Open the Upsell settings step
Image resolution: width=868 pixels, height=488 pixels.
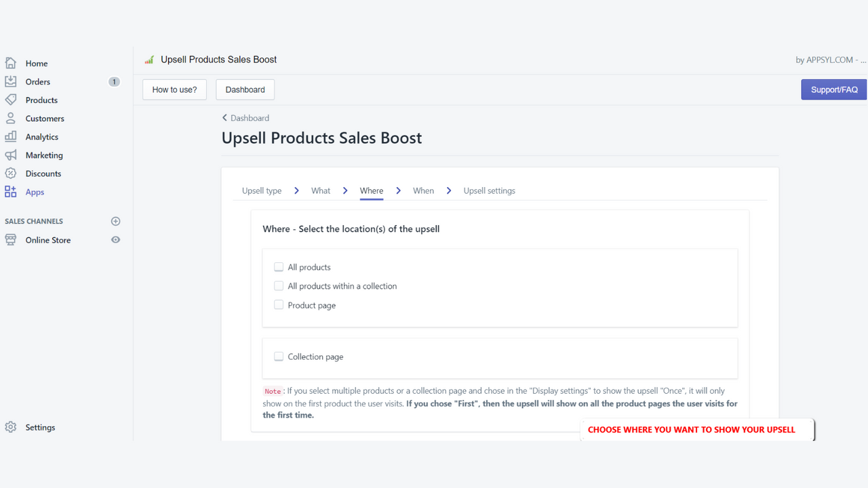(489, 190)
